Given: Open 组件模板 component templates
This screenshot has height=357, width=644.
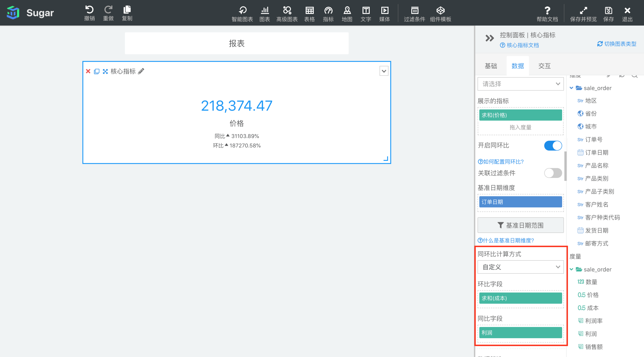Looking at the screenshot, I should pyautogui.click(x=440, y=14).
